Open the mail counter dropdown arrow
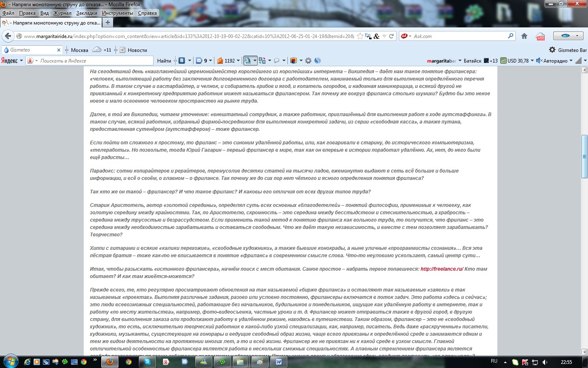The image size is (588, 368). coord(211,61)
